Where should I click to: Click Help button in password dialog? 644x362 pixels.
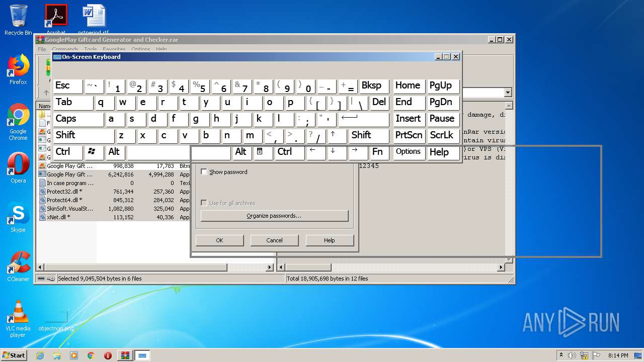[330, 240]
